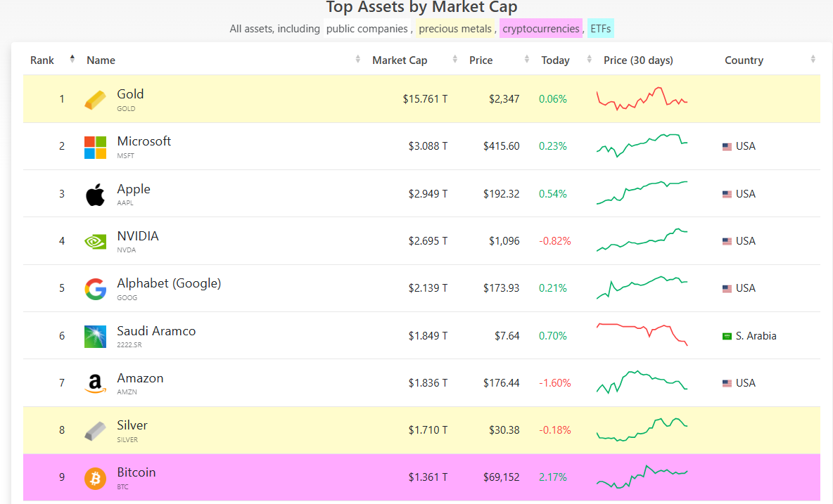
Task: Click Bitcoin today change 2.17%
Action: tap(552, 477)
